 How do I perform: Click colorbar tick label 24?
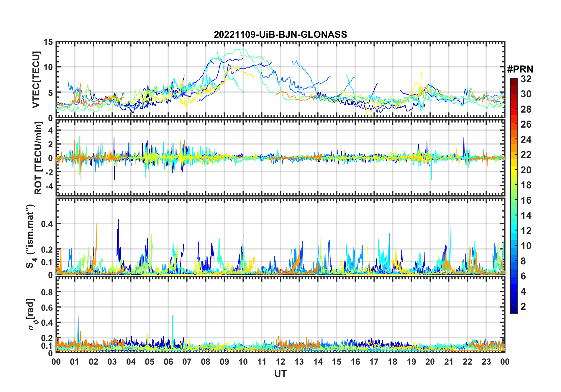pos(526,139)
